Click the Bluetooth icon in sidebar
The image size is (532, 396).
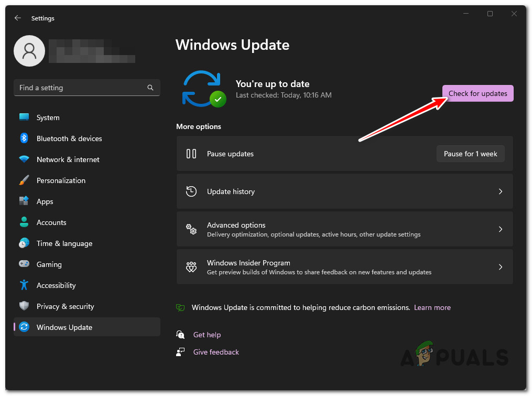point(24,138)
